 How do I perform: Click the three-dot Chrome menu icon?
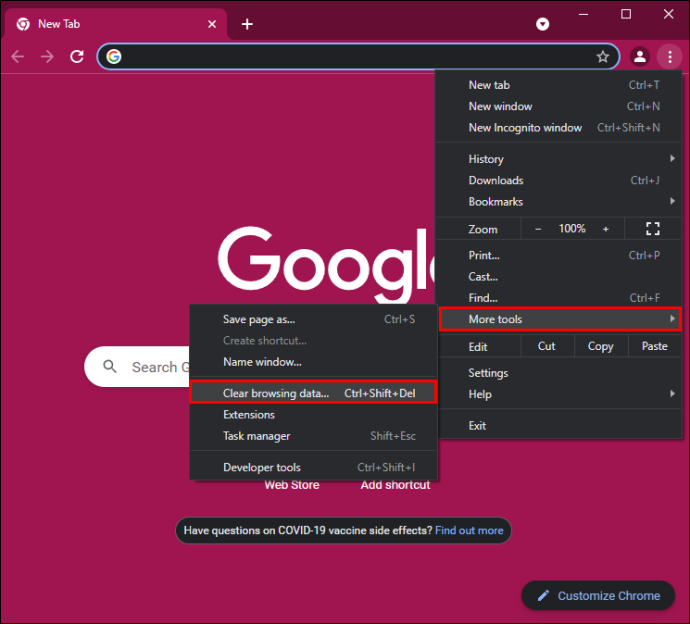click(669, 56)
